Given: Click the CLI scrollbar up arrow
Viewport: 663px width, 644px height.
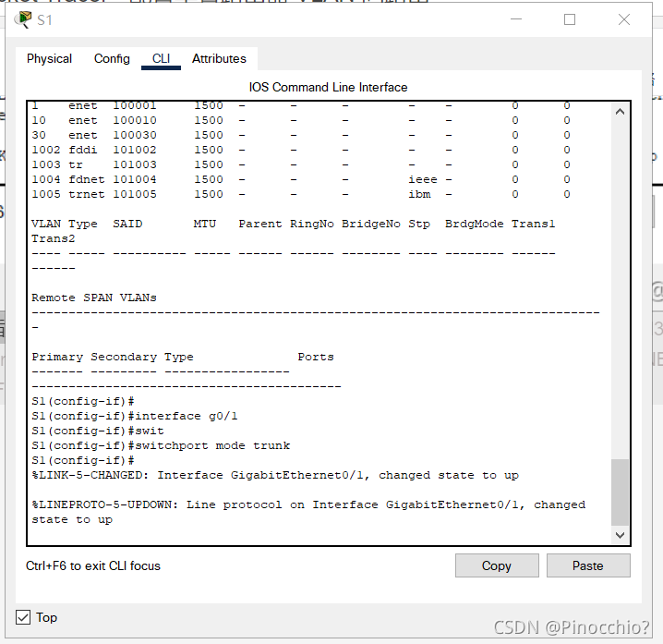Looking at the screenshot, I should pyautogui.click(x=620, y=112).
